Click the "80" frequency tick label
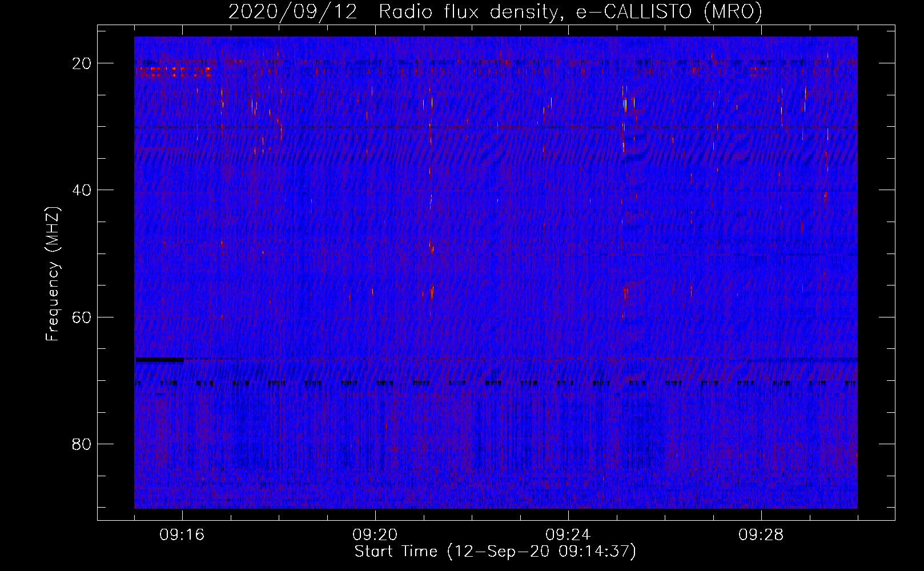 82,444
